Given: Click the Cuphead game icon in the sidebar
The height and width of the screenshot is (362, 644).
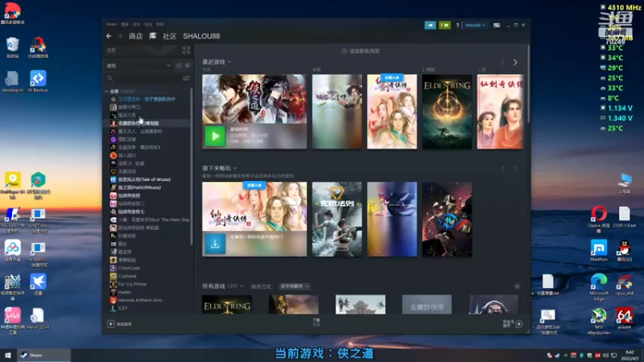Looking at the screenshot, I should click(x=114, y=276).
